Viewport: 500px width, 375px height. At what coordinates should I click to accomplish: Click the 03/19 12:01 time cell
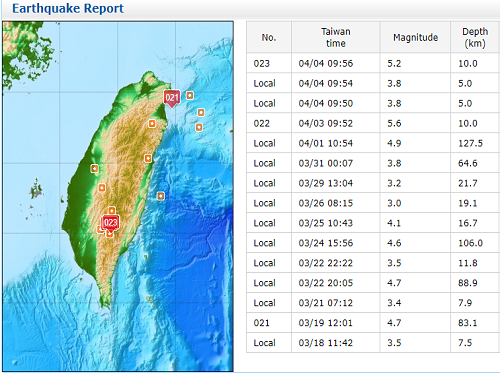(326, 323)
